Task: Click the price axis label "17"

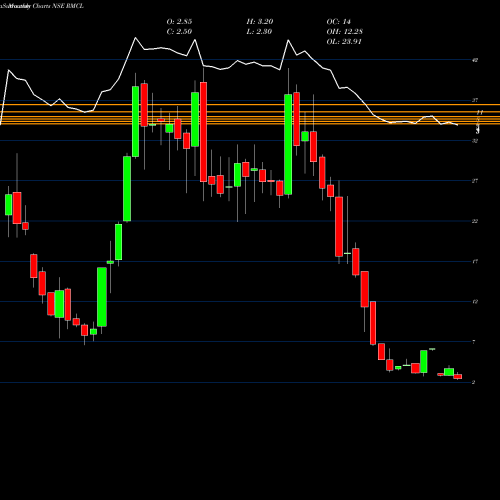Action: pyautogui.click(x=475, y=261)
